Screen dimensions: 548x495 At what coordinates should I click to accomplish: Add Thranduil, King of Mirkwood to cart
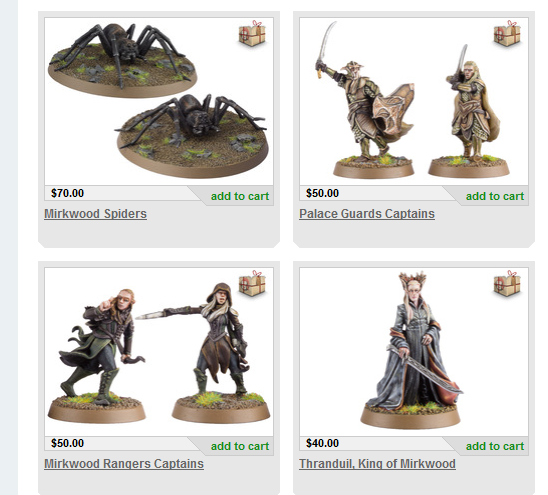(x=495, y=446)
